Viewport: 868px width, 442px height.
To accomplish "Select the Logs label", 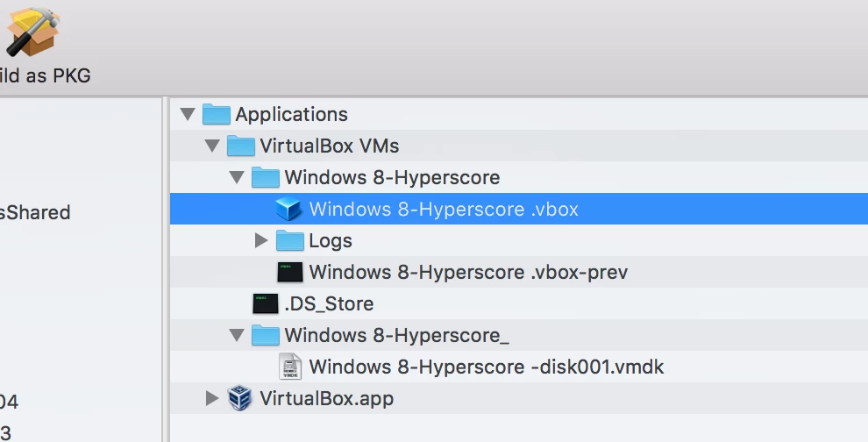I will click(x=331, y=241).
